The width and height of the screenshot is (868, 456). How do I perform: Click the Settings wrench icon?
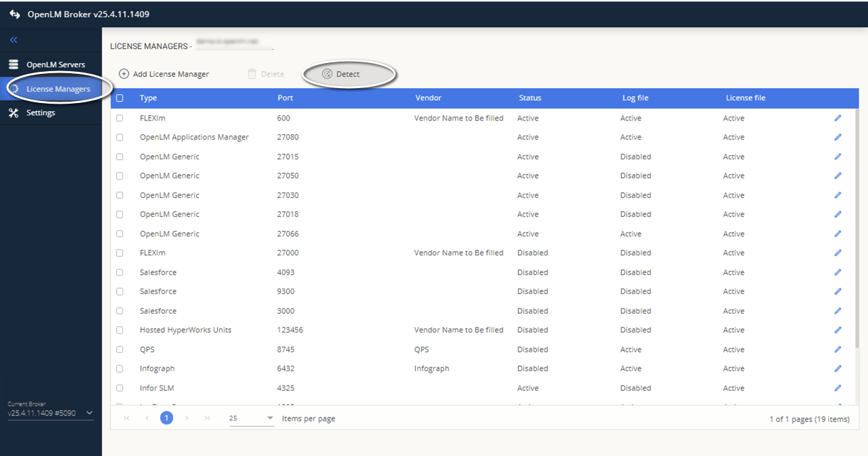click(x=13, y=112)
